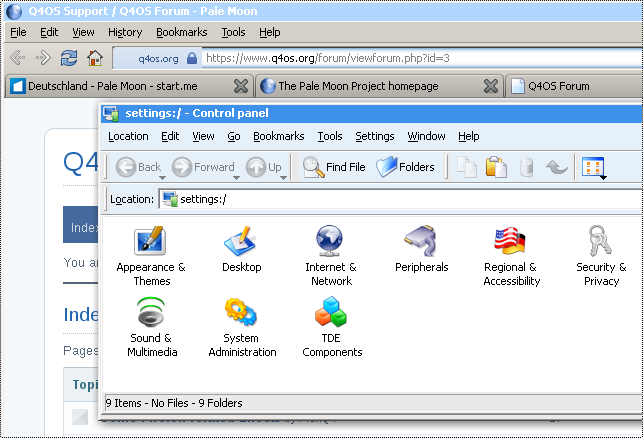This screenshot has width=643, height=438.
Task: Open Regional & Accessibility settings
Action: pyautogui.click(x=511, y=256)
